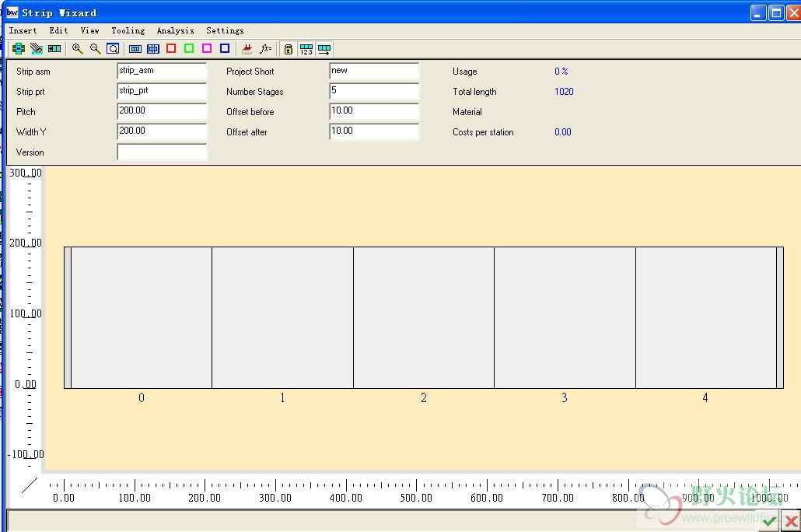Toggle the padlock icon

click(288, 49)
